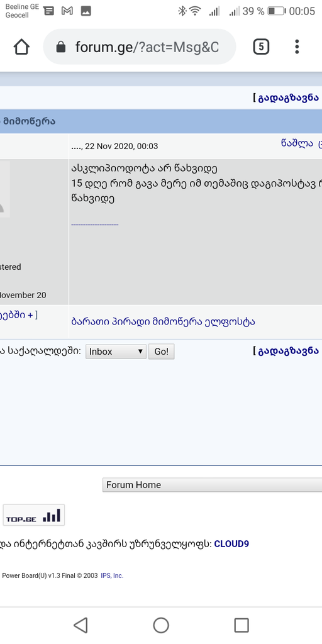
Task: Click the Power Board(U) v1.3 Final text
Action: click(39, 576)
